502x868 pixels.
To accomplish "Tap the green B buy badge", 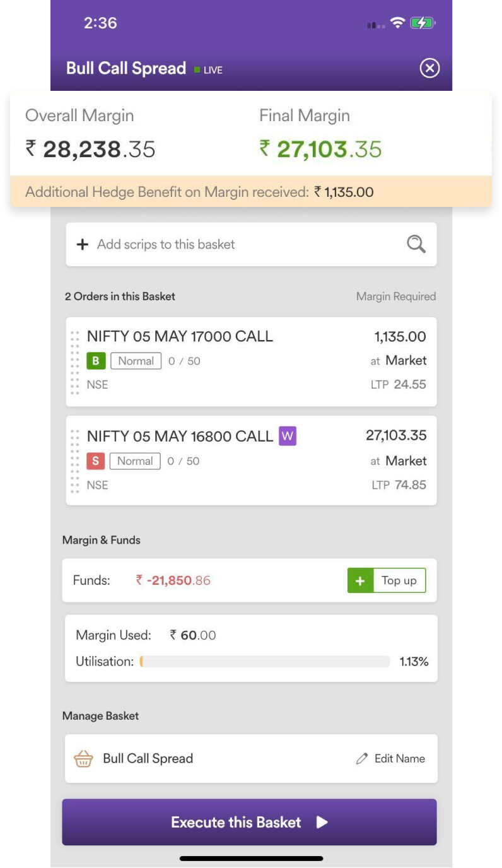I will click(x=95, y=361).
